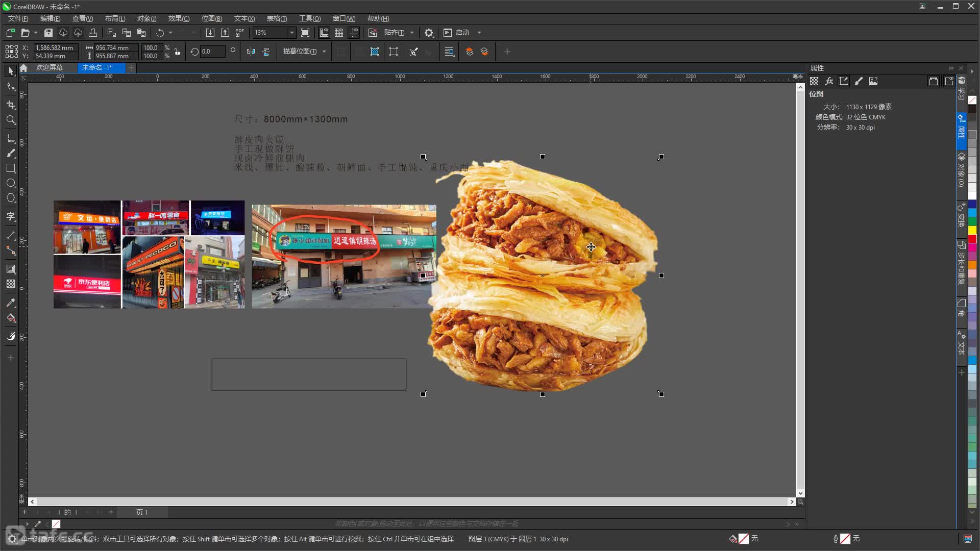Switch to the 未命名 -1* document tab
The height and width of the screenshot is (551, 980).
(x=97, y=67)
